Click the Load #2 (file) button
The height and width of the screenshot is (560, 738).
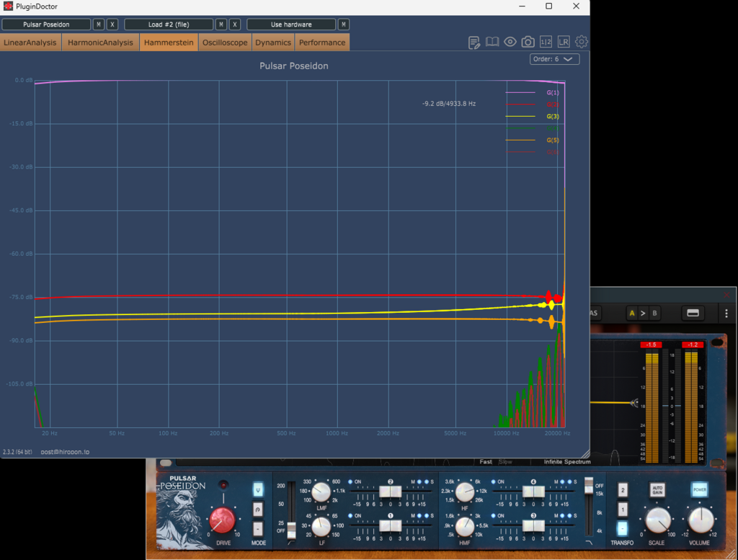[169, 25]
